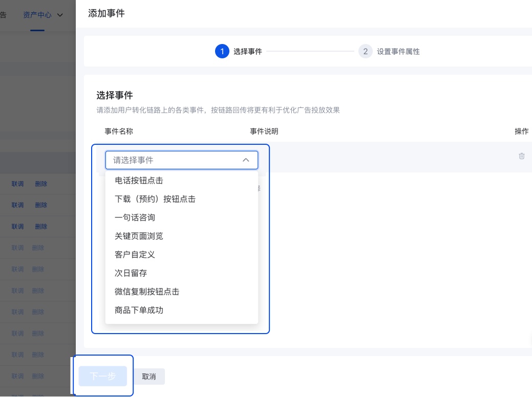
Task: Collapse the dropdown using the up chevron
Action: (x=246, y=160)
